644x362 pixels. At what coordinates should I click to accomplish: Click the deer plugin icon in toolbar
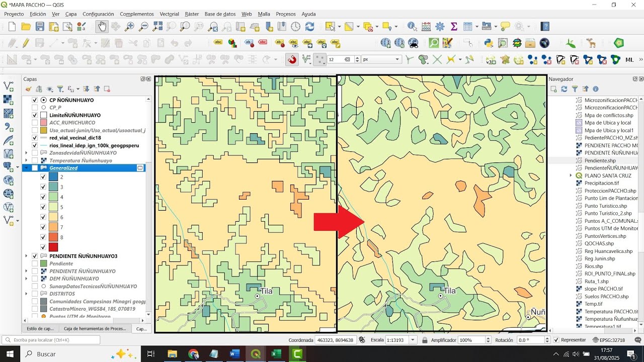pos(591,43)
